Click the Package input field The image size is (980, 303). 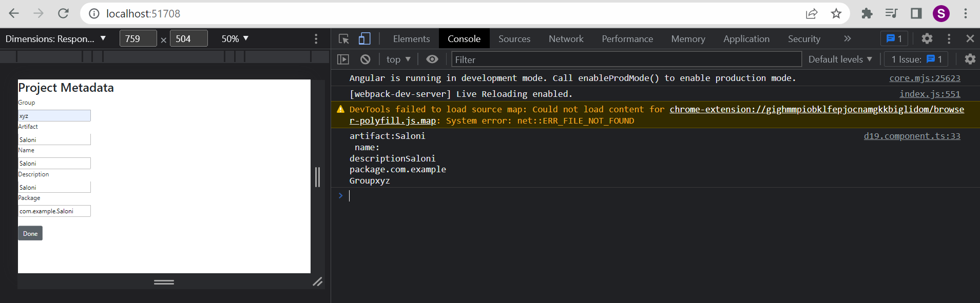tap(54, 211)
